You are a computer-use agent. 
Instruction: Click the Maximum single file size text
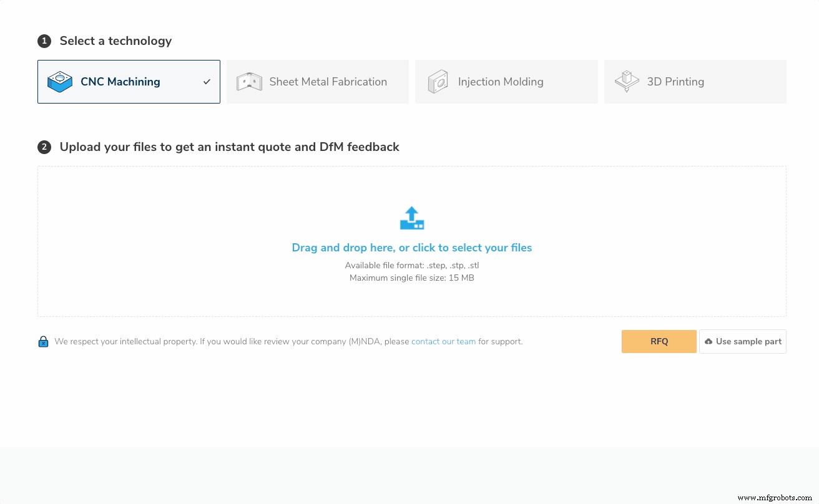[411, 278]
